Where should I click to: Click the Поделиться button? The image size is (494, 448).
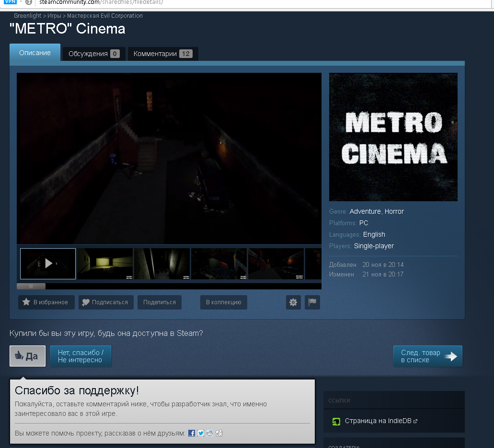(160, 302)
